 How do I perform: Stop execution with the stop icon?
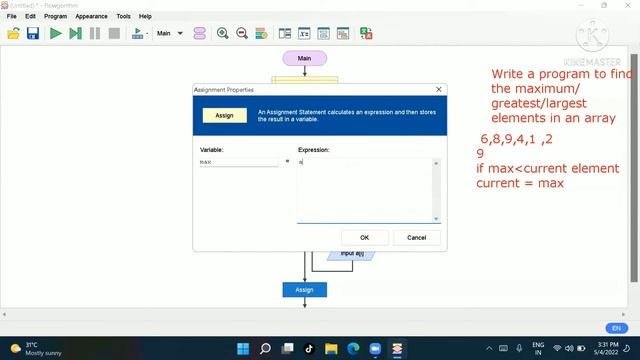click(114, 33)
